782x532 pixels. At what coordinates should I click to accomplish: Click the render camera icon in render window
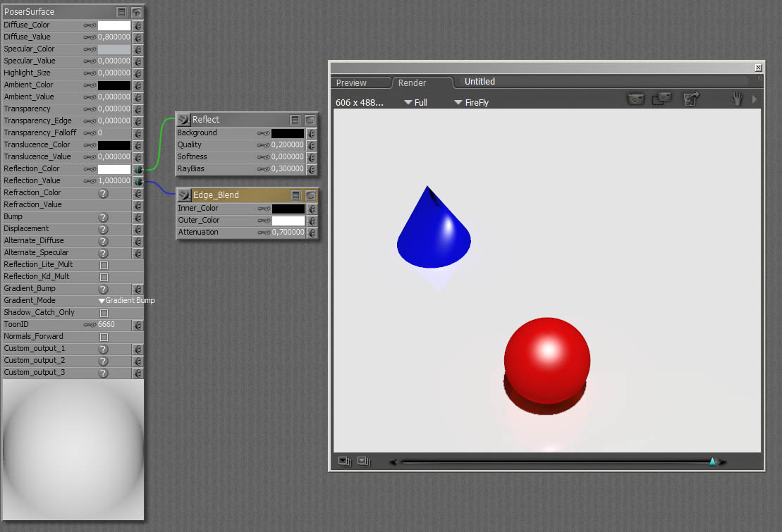(x=636, y=99)
